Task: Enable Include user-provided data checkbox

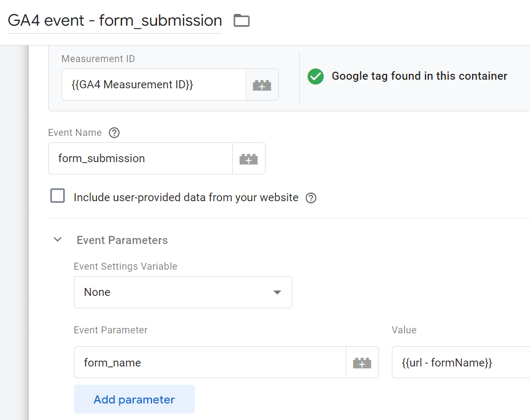Action: tap(57, 196)
